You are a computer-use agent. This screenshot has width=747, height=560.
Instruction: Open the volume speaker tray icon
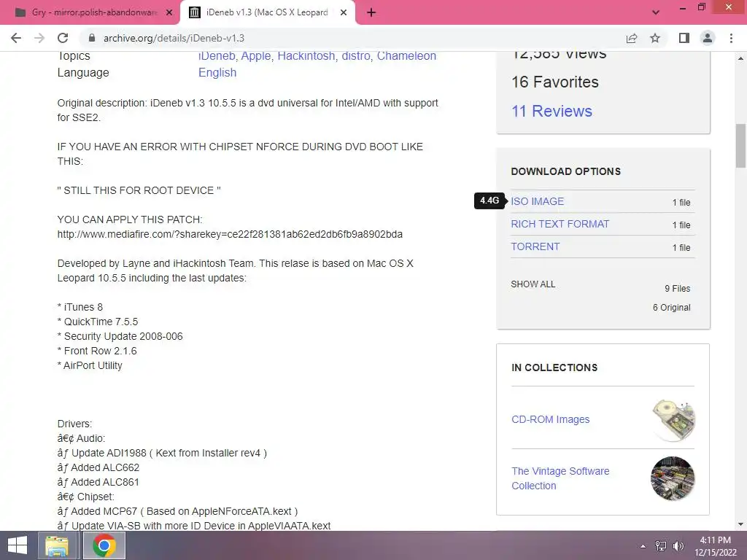click(678, 546)
